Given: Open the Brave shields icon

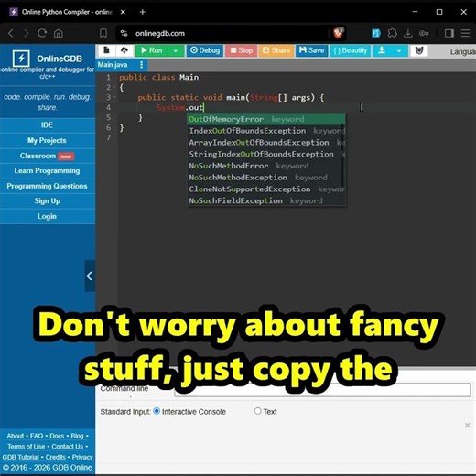Looking at the screenshot, I should tap(338, 33).
